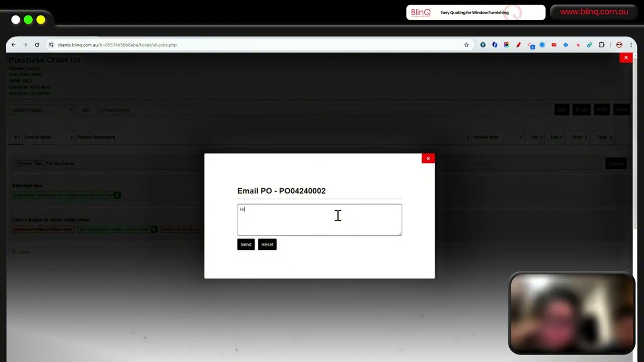Open the dark lightning-bolt extension
This screenshot has width=644, height=362.
coord(482,45)
